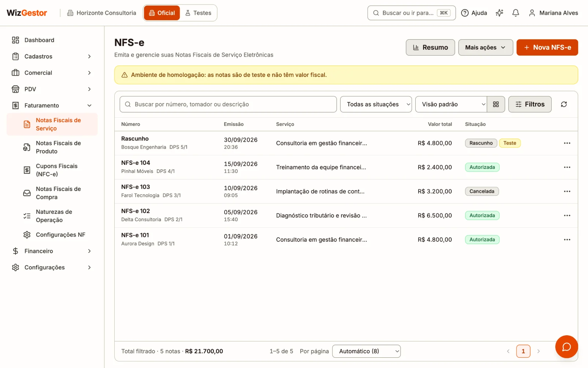The image size is (588, 368).
Task: Expand the Cadastros menu
Action: [51, 56]
